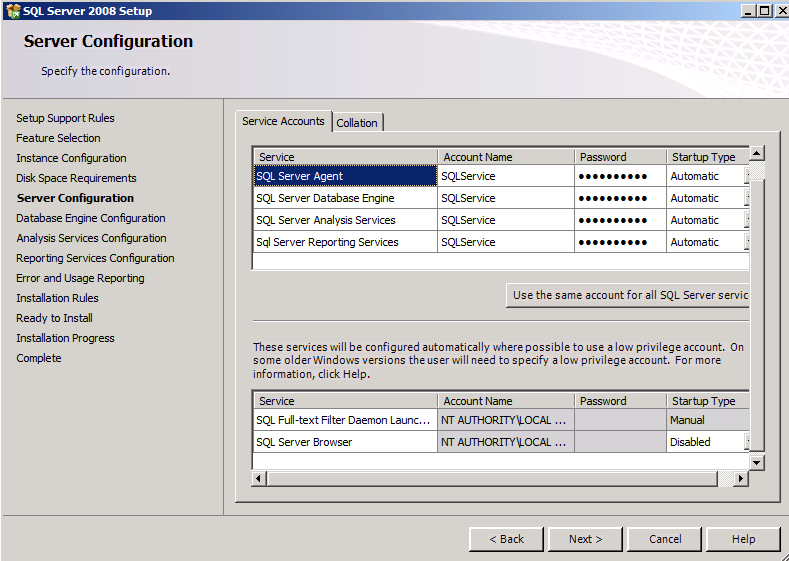The height and width of the screenshot is (561, 789).
Task: Click the lower Service column header
Action: (x=346, y=401)
